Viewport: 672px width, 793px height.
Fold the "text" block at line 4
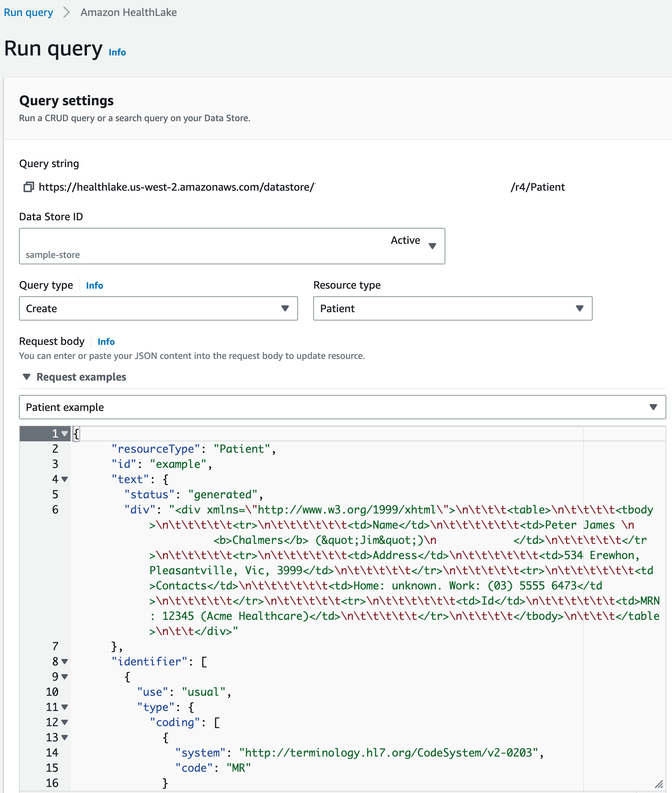(x=65, y=479)
